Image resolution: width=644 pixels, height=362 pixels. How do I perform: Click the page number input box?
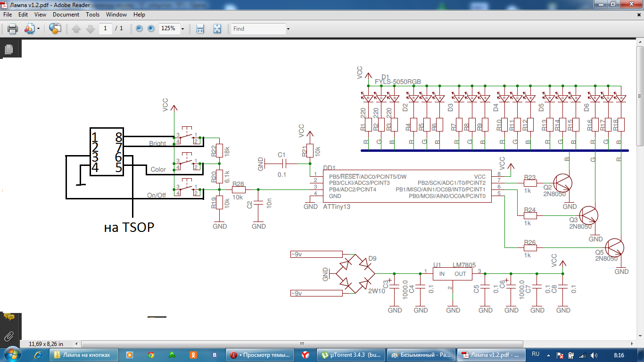[x=105, y=29]
